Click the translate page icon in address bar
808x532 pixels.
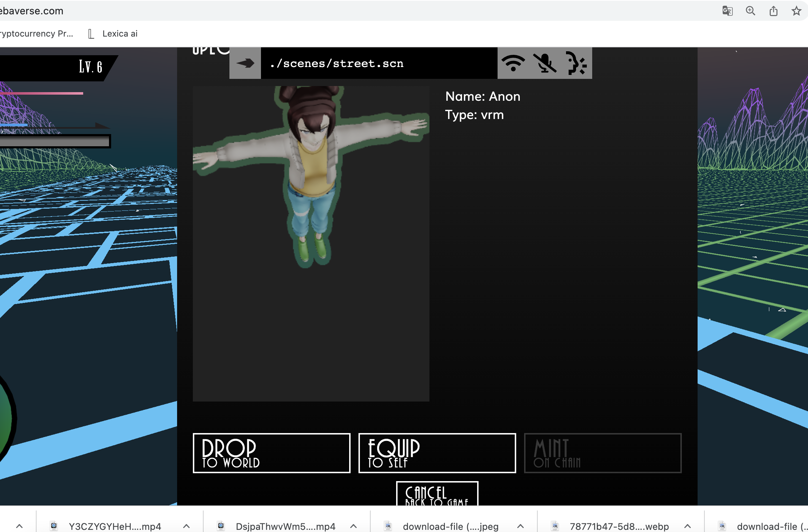pos(727,11)
